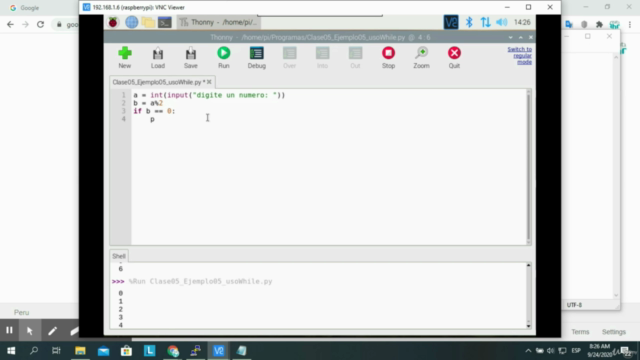Open Task View on the taskbar
The image size is (640, 360).
[56, 351]
